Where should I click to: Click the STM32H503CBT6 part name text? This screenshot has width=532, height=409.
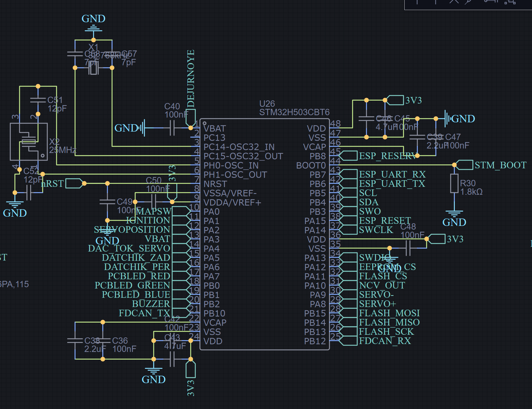coord(294,112)
